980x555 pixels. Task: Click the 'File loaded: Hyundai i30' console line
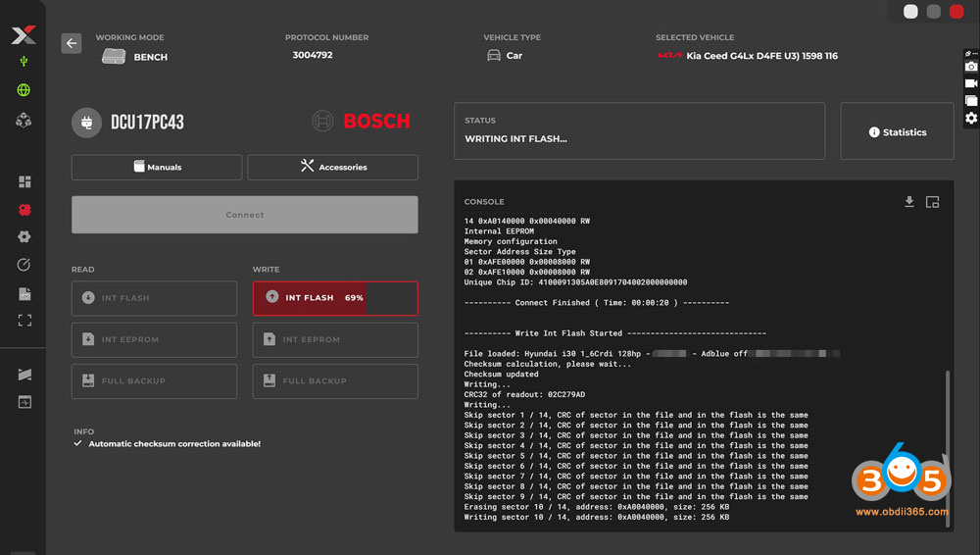652,354
